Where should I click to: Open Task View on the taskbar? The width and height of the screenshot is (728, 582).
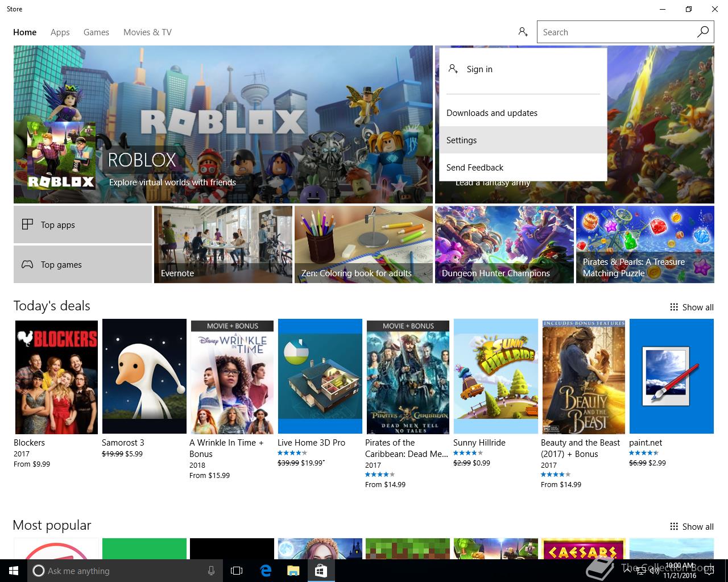pyautogui.click(x=237, y=571)
